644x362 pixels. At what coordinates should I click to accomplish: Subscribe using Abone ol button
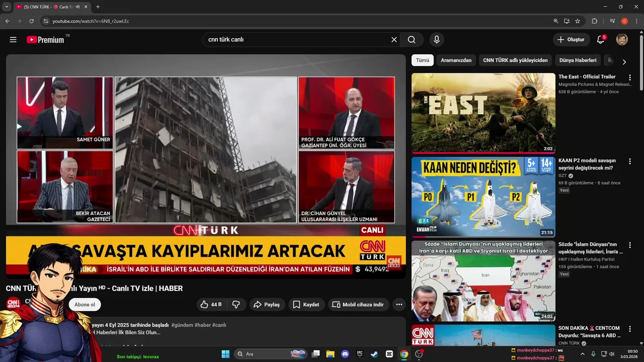tap(85, 305)
